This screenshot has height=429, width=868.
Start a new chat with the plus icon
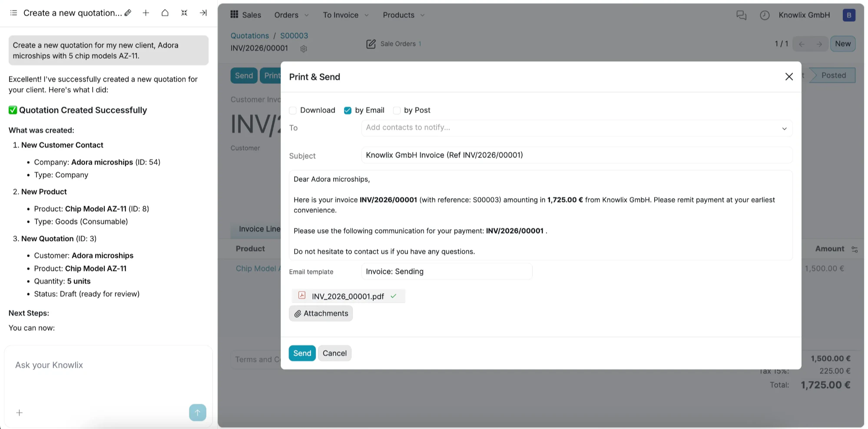146,13
